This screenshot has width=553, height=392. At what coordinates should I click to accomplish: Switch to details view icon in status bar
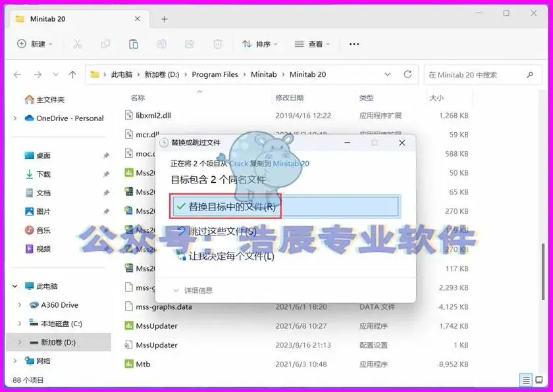tap(526, 380)
